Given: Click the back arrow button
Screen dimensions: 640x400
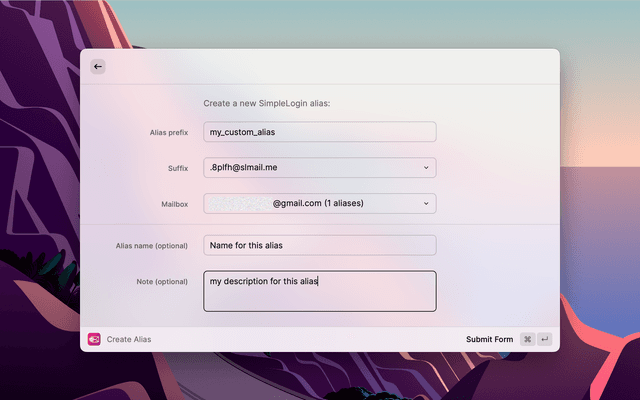Looking at the screenshot, I should tap(98, 67).
